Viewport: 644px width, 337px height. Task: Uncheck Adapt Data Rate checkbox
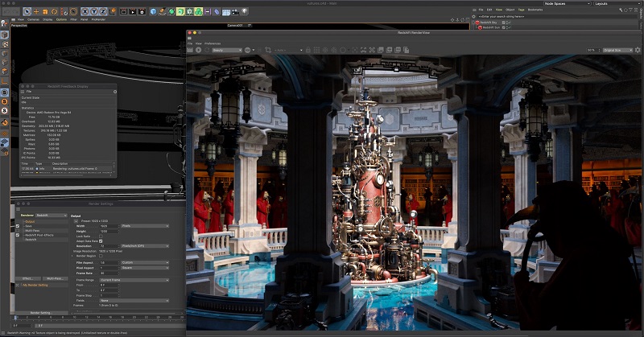point(101,240)
